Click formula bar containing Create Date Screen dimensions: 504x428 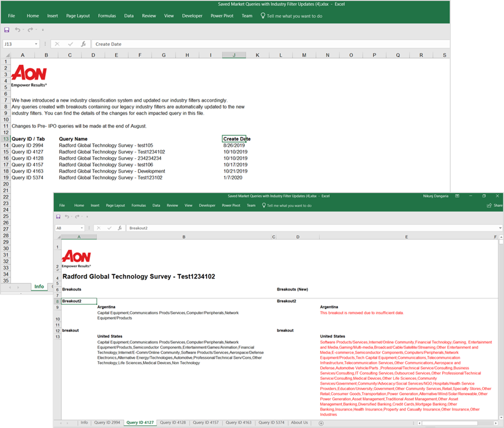(x=270, y=44)
